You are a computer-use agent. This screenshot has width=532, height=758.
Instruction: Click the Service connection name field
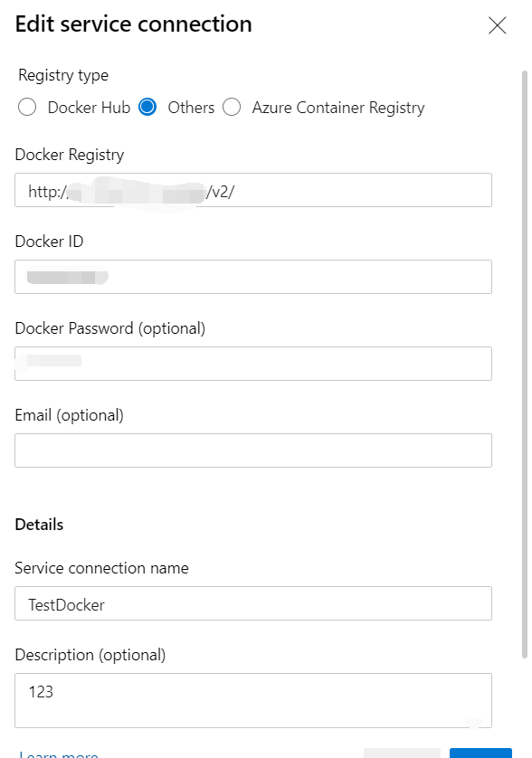coord(253,603)
